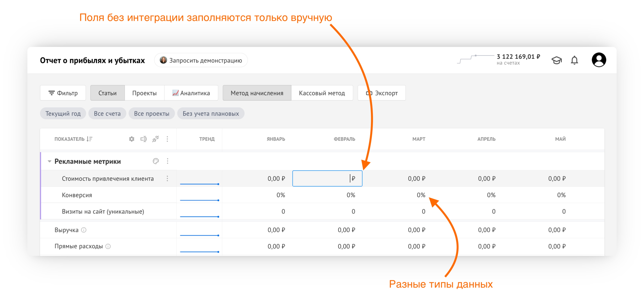Click the info icon next to Прямые расходы

pos(108,246)
